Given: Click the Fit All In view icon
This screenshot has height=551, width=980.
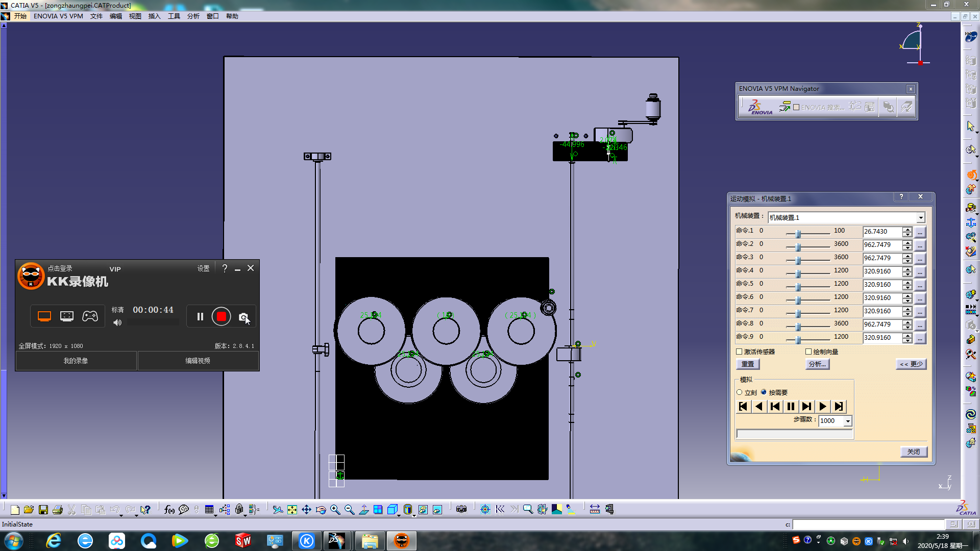Looking at the screenshot, I should pyautogui.click(x=292, y=509).
